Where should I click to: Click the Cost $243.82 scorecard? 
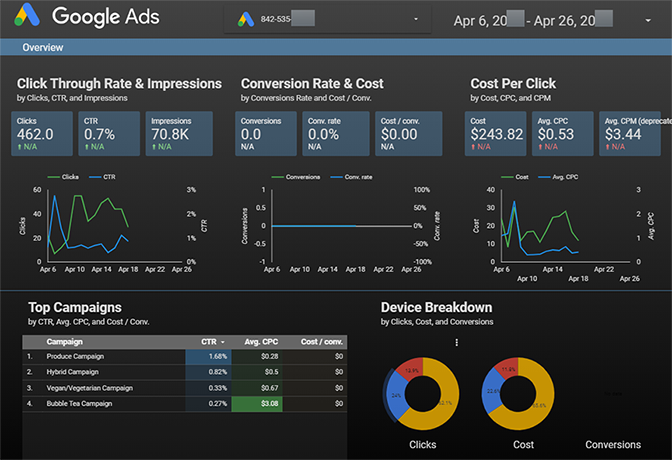497,132
